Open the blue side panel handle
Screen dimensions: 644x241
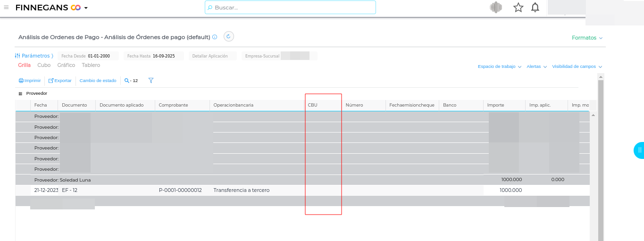(639, 150)
